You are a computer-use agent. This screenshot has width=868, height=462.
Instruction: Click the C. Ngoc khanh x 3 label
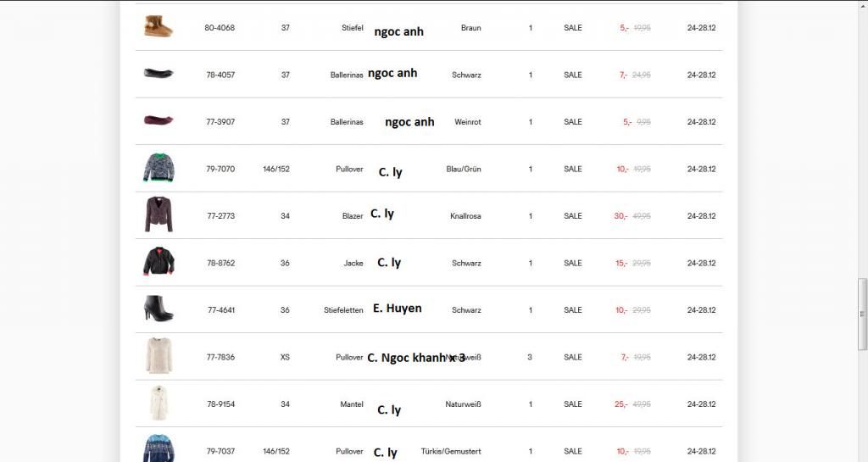416,358
